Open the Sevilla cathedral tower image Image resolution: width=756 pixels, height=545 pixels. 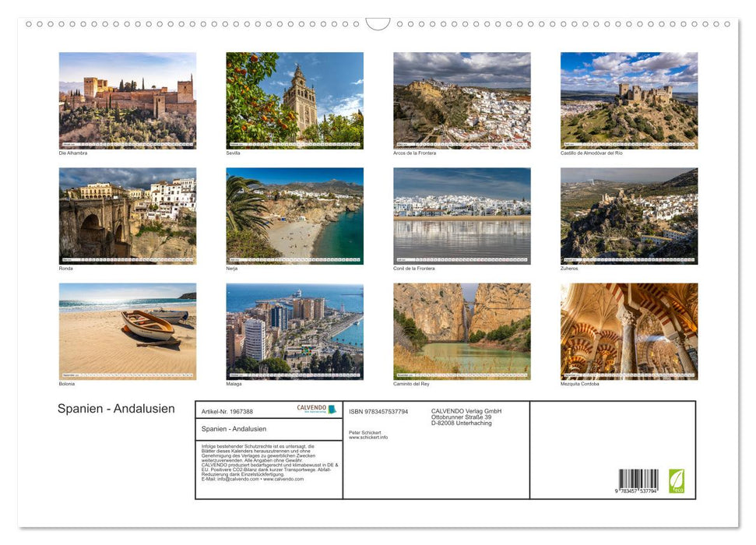295,100
